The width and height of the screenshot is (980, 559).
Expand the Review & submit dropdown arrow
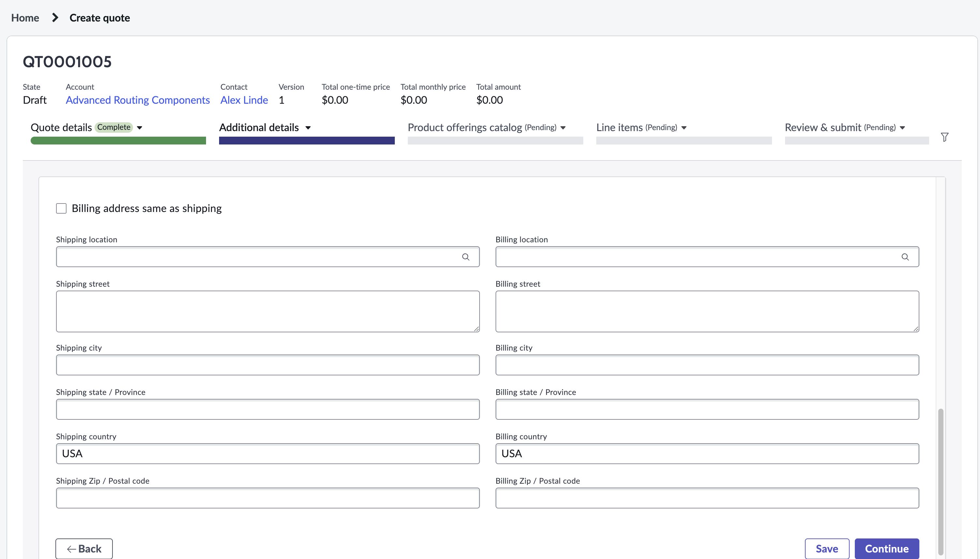(902, 128)
